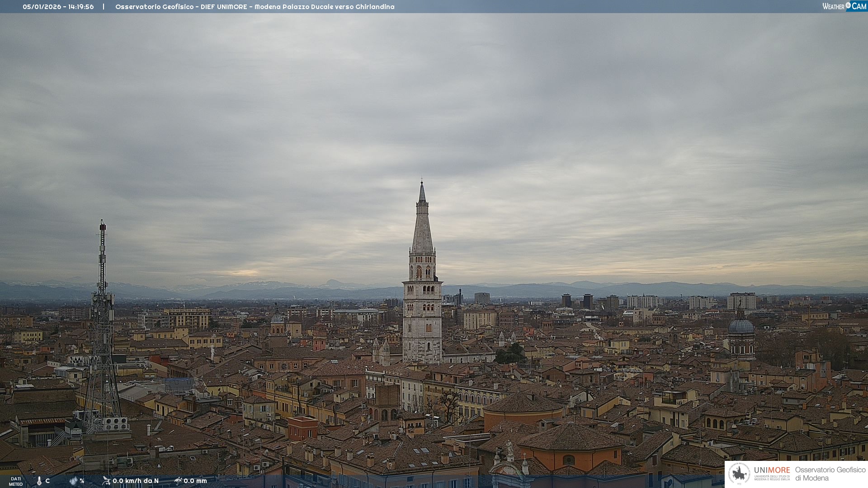Click the UNIMORE text logo
This screenshot has width=868, height=488.
(x=772, y=470)
